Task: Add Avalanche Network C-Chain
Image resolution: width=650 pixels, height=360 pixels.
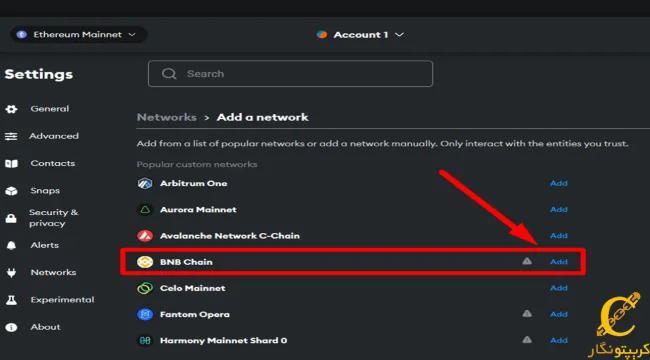Action: [558, 236]
